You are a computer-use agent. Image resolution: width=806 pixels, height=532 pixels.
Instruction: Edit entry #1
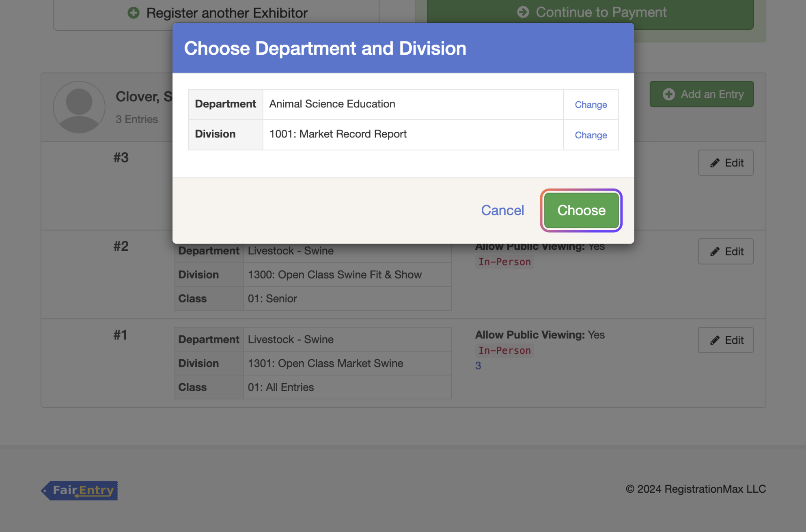click(x=726, y=340)
